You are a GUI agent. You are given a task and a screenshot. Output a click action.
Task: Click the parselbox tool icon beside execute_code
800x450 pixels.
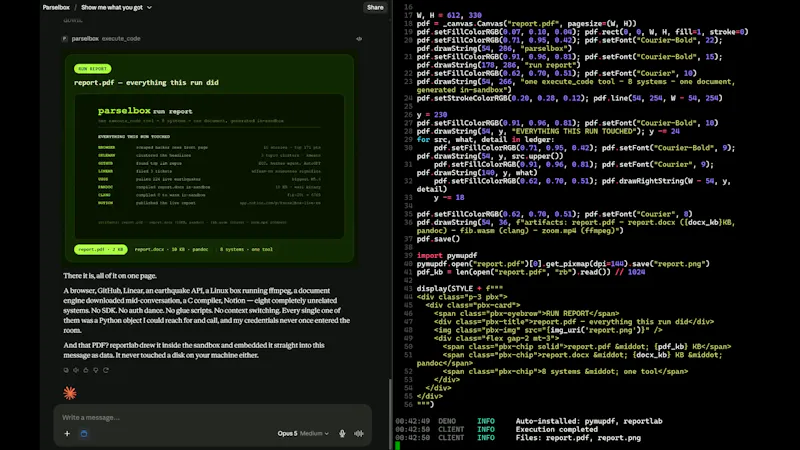(x=65, y=39)
